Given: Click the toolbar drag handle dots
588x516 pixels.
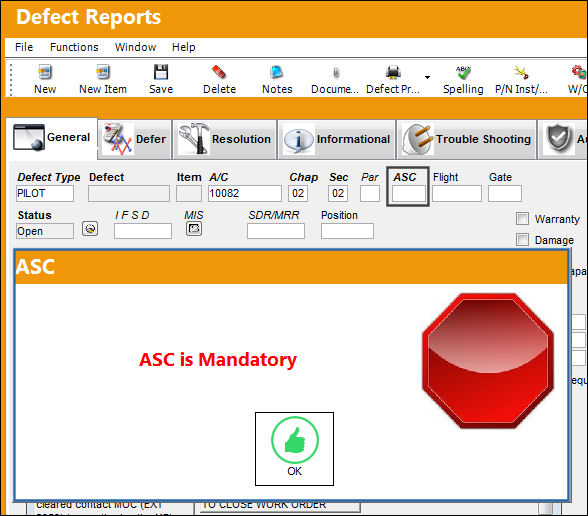Looking at the screenshot, I should (x=11, y=79).
